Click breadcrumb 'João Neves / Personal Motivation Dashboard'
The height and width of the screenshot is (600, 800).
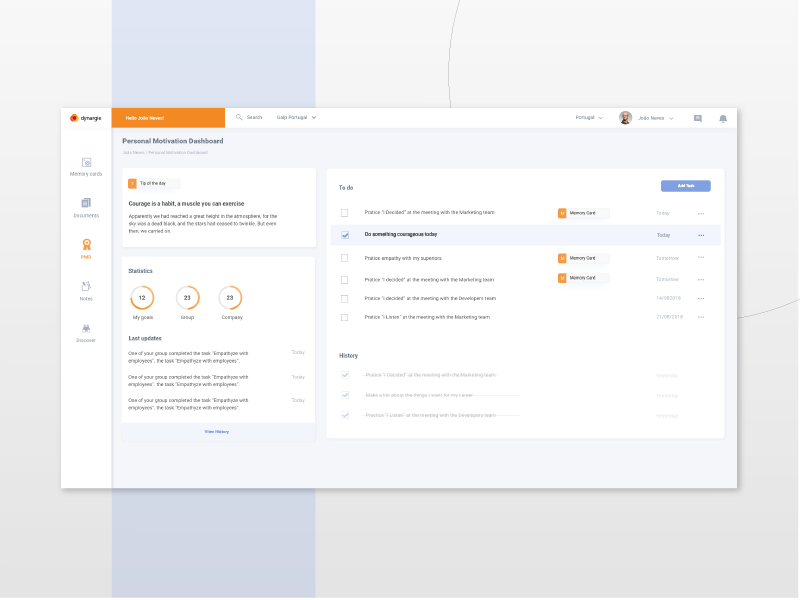click(165, 153)
